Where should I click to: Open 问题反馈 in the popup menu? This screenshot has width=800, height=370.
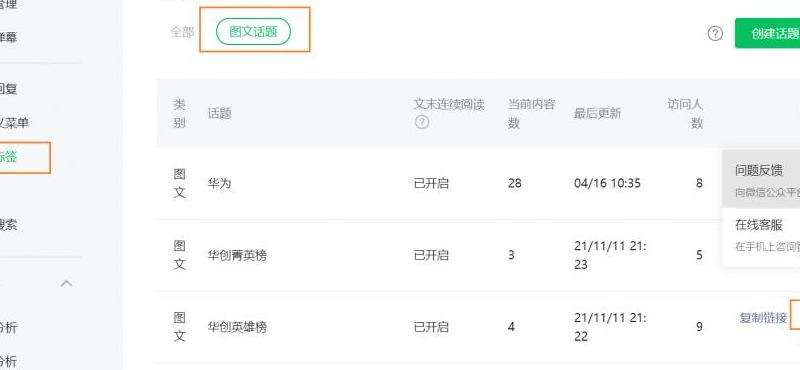pyautogui.click(x=759, y=170)
